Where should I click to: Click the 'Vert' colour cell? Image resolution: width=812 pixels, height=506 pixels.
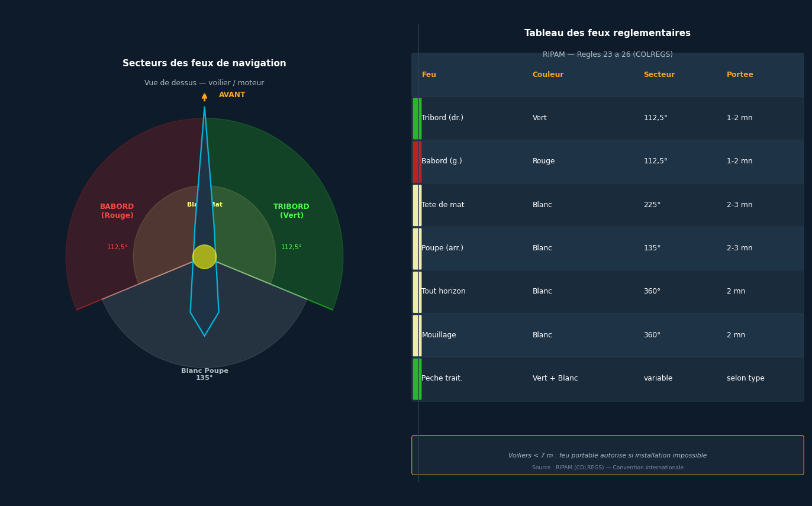pos(539,118)
